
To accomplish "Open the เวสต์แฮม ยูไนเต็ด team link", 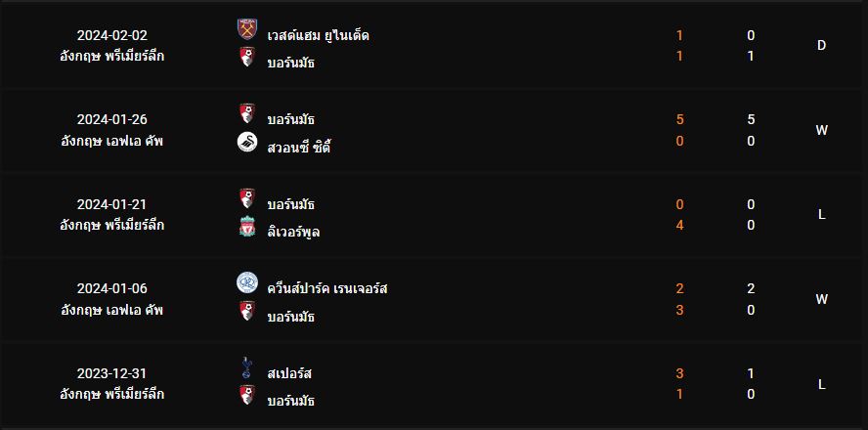I will click(x=318, y=36).
